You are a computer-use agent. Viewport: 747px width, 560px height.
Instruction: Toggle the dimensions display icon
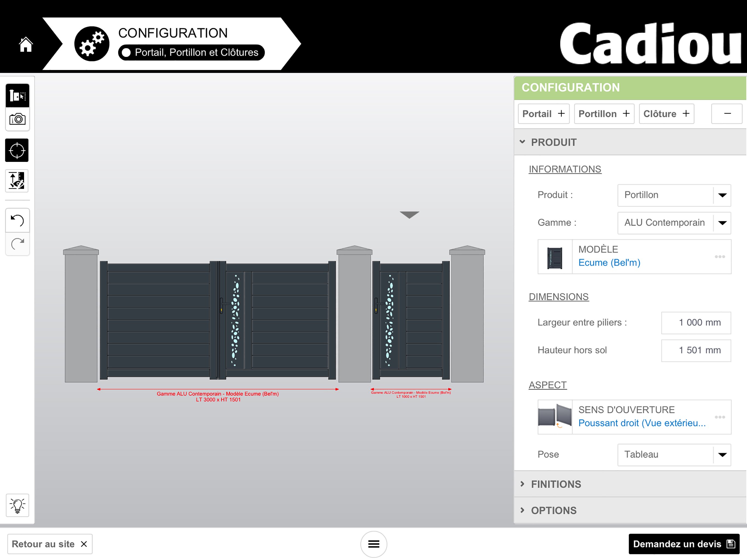point(17,181)
